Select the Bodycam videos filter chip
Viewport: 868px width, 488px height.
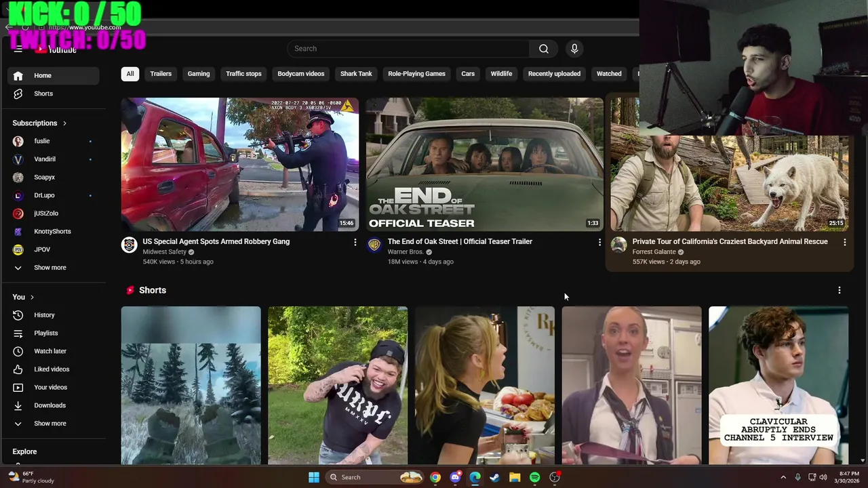point(301,74)
